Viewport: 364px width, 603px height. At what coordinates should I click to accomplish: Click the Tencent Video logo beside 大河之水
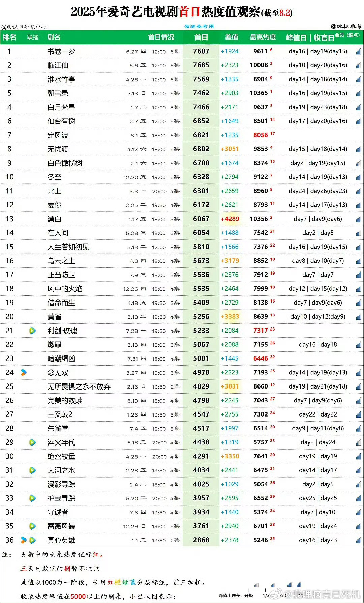(x=32, y=470)
